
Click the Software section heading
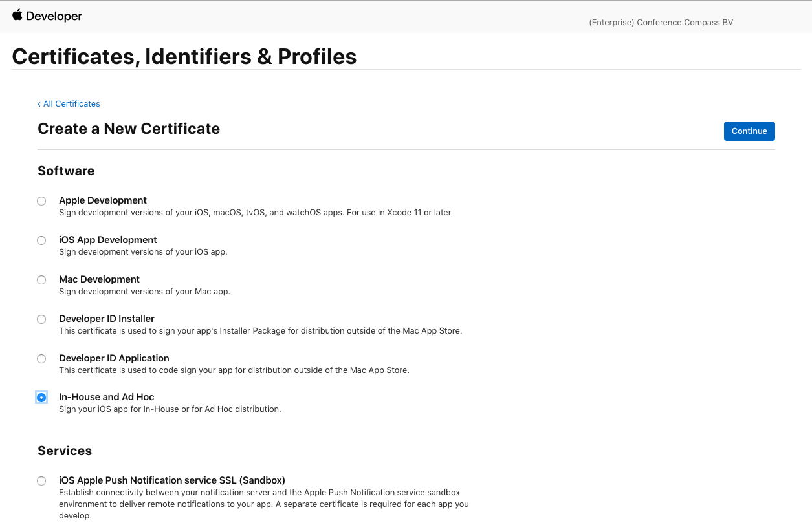65,171
